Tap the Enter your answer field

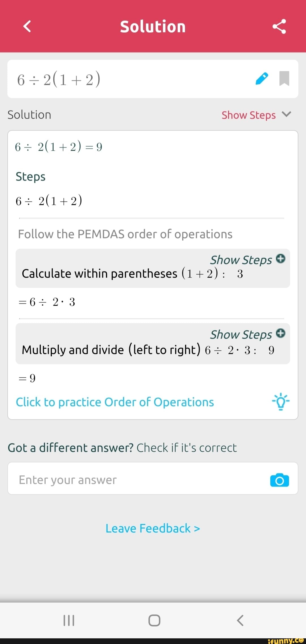coord(113,479)
